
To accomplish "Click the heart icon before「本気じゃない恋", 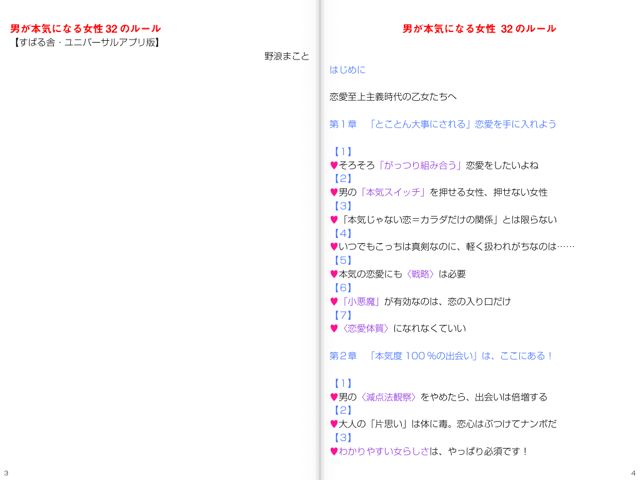I will click(334, 220).
